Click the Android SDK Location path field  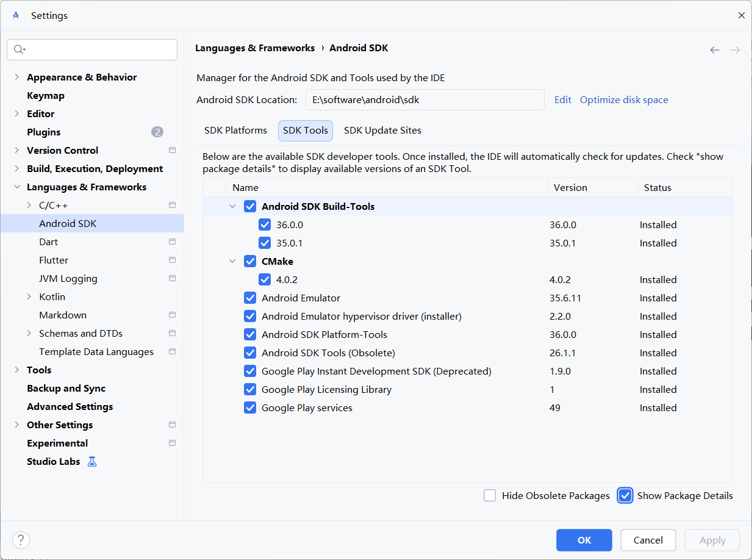(x=425, y=99)
